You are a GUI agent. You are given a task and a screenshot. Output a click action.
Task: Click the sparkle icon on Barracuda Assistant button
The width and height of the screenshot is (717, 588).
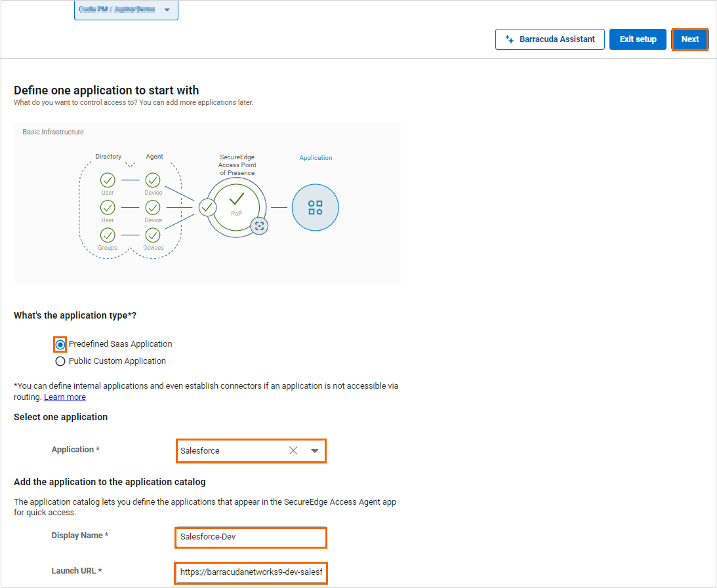point(509,39)
